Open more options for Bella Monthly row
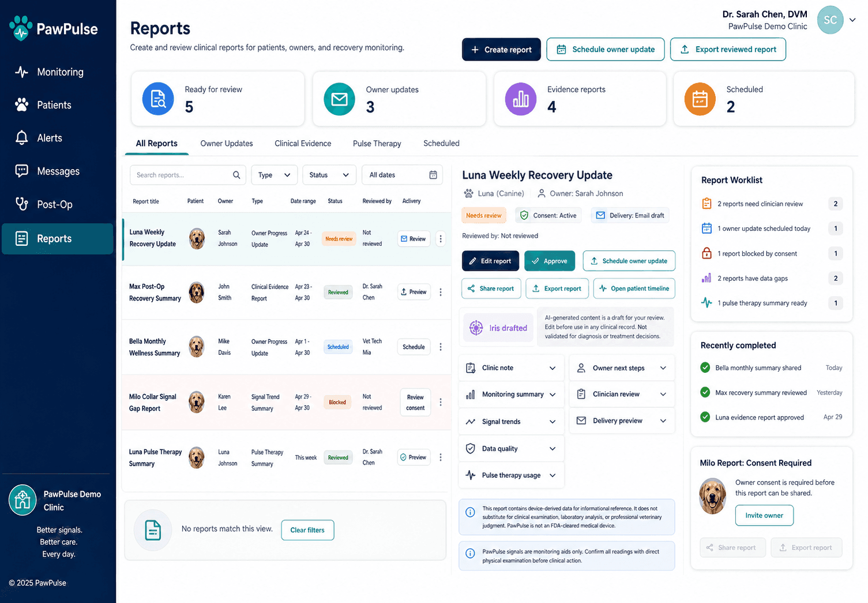Screen dimensions: 868x603 pyautogui.click(x=441, y=347)
